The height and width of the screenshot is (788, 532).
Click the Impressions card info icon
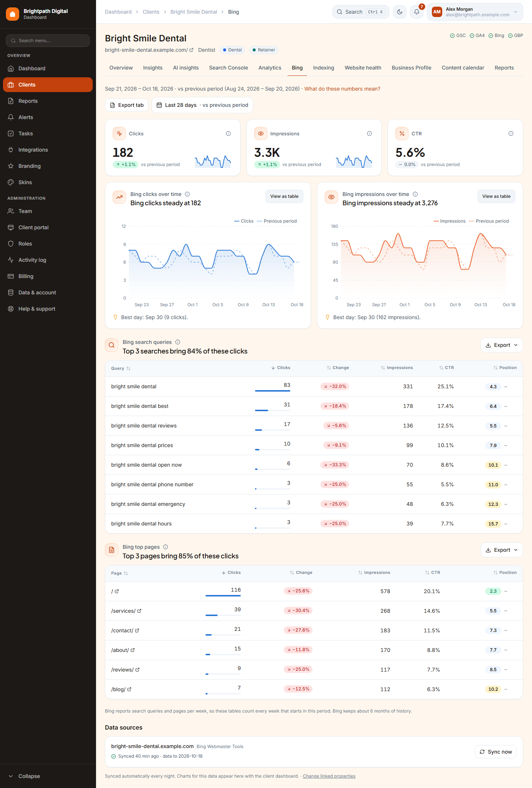point(369,133)
